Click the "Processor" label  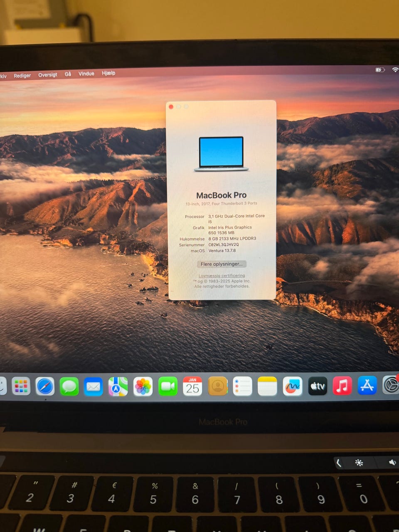tap(195, 217)
